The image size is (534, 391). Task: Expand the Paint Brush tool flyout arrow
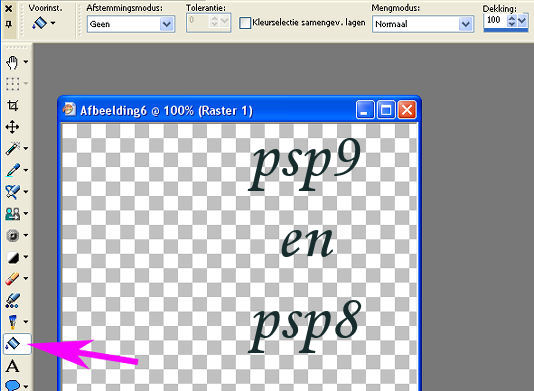pos(26,192)
